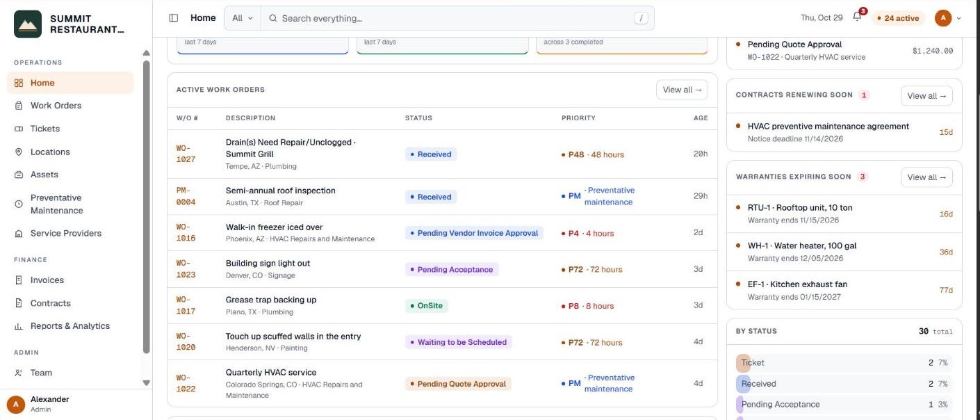Screen dimensions: 980x420
Task: Click the Assets briefcase icon
Action: [19, 175]
